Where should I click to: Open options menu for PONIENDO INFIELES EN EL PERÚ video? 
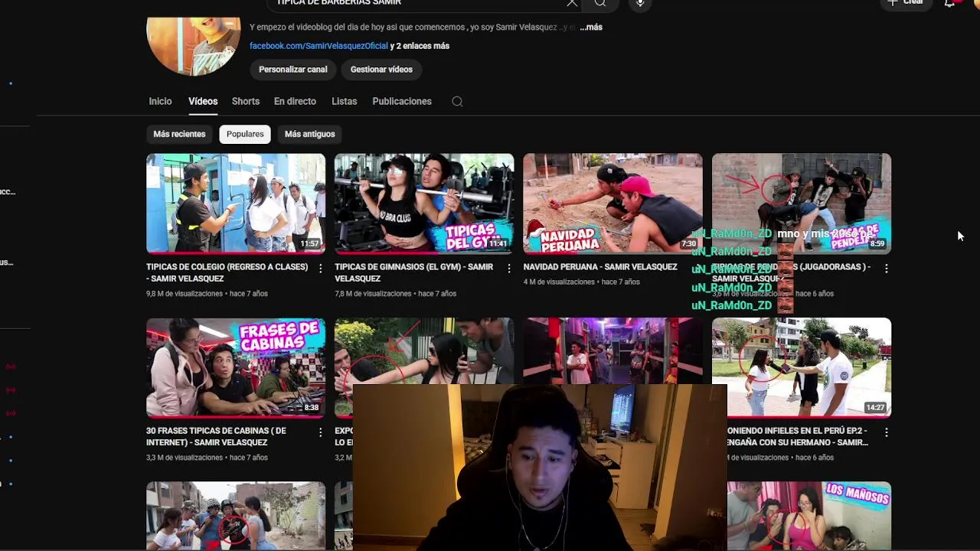886,432
